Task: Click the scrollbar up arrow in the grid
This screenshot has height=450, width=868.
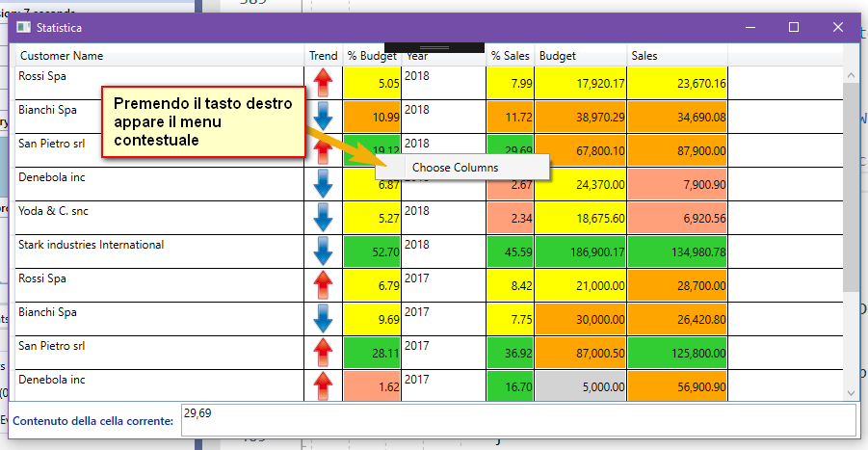Action: (850, 74)
